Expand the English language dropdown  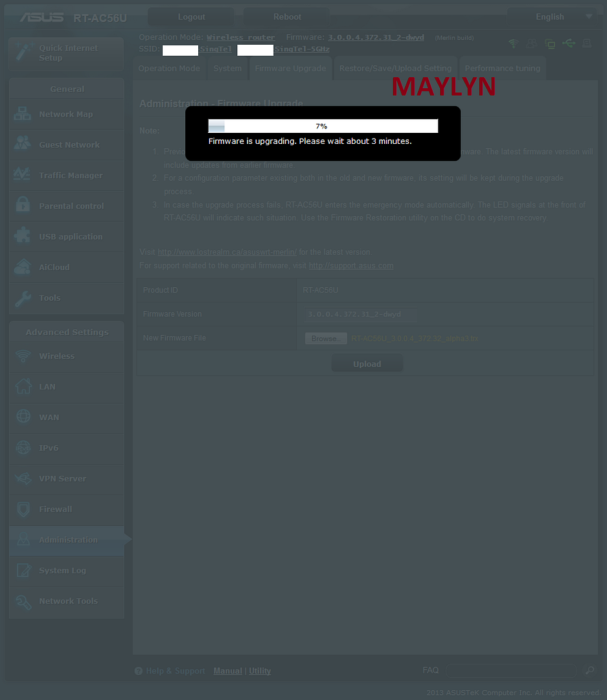[x=556, y=17]
